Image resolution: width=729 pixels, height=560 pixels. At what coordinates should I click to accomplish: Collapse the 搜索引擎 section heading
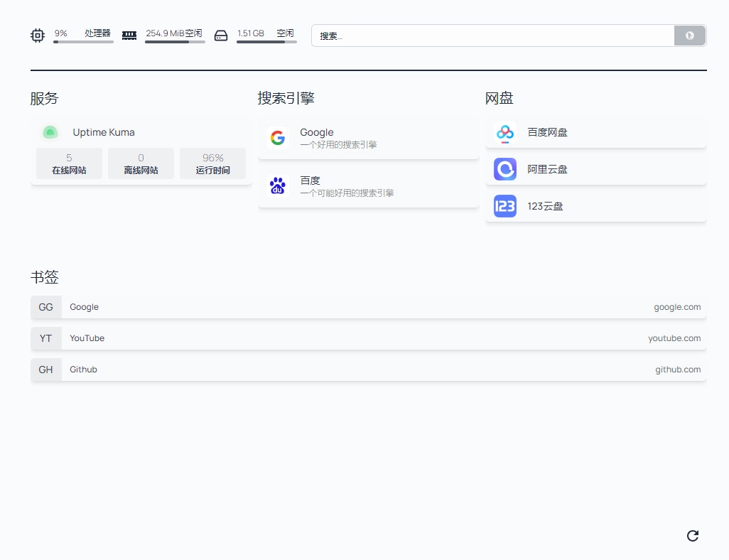pyautogui.click(x=286, y=99)
